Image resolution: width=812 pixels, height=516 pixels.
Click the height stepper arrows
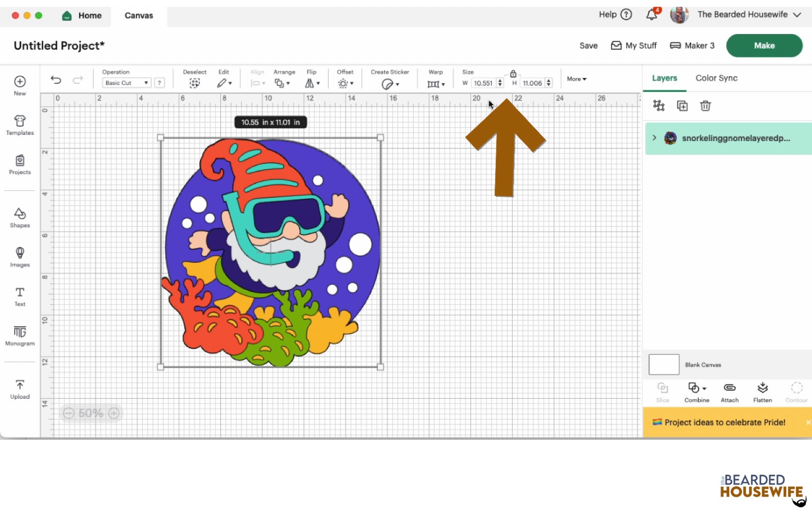(549, 83)
